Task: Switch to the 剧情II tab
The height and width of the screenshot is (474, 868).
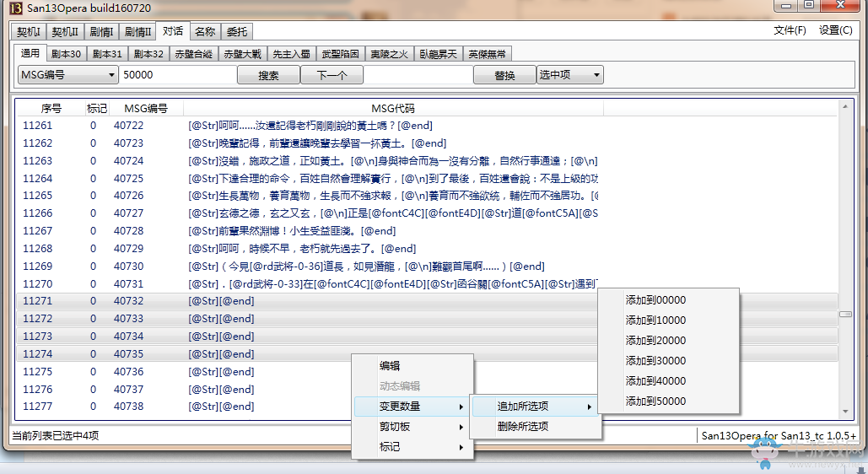Action: pyautogui.click(x=137, y=32)
